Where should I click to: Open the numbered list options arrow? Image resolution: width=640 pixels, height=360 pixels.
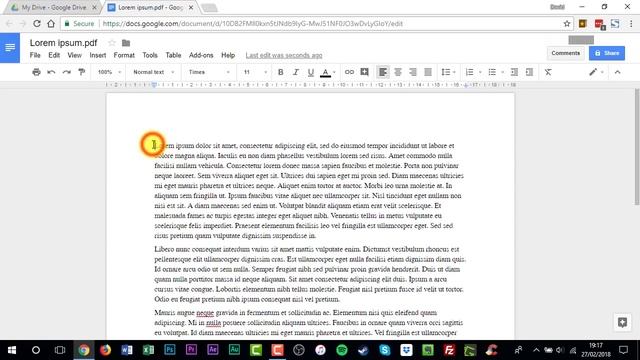point(480,72)
